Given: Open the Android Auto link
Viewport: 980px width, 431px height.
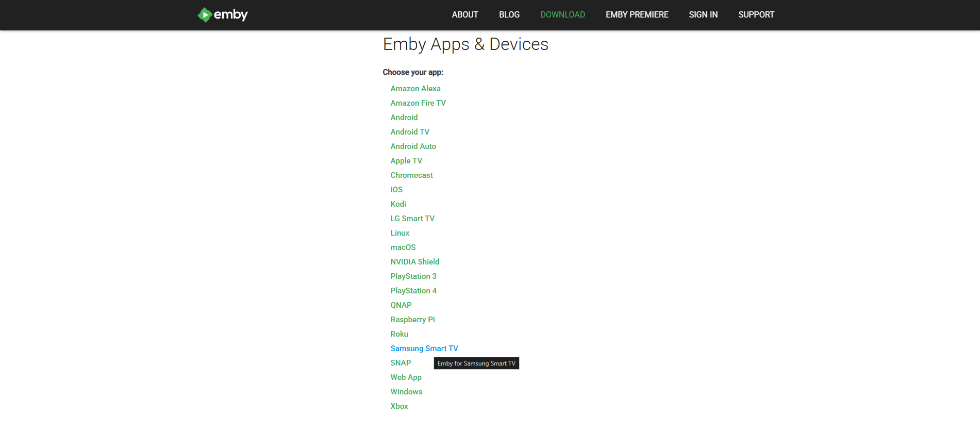Looking at the screenshot, I should pos(413,146).
